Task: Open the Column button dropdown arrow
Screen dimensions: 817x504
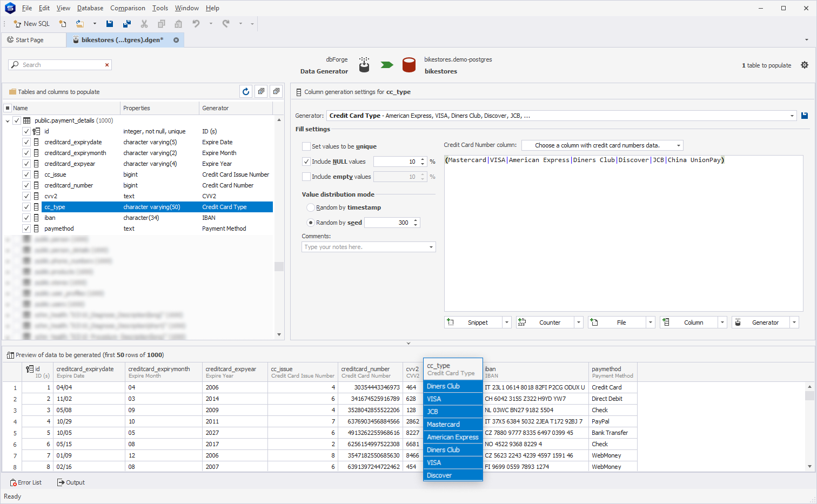Action: 722,322
